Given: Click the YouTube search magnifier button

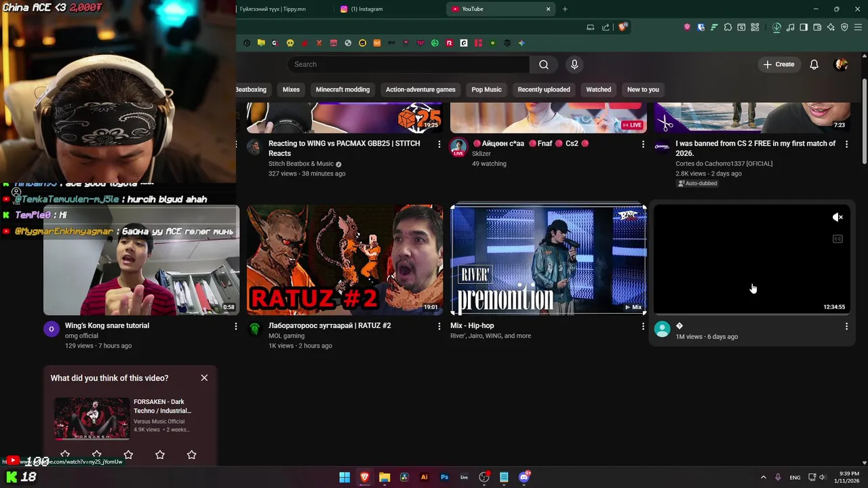Looking at the screenshot, I should (544, 64).
